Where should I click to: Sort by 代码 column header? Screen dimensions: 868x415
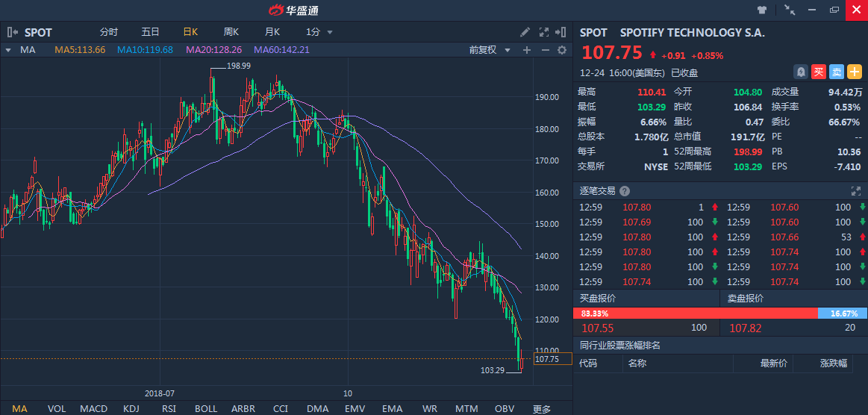point(588,363)
